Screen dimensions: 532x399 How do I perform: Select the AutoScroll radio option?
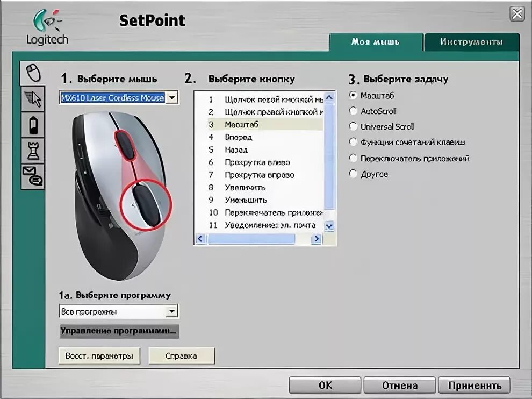(353, 111)
